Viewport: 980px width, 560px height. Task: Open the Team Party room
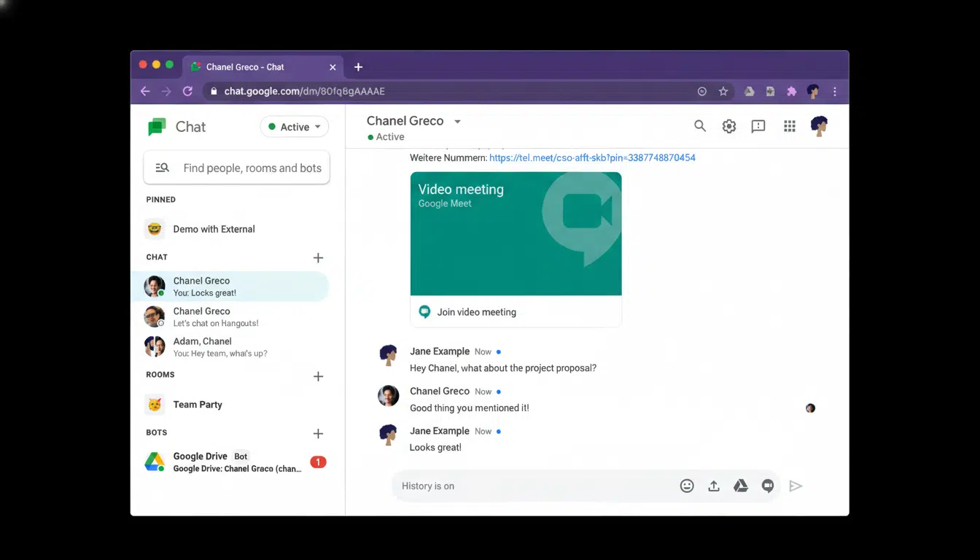click(197, 404)
